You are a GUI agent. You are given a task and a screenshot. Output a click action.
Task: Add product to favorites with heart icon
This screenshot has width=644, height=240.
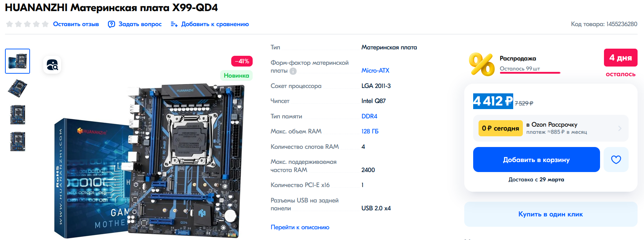[x=616, y=160]
